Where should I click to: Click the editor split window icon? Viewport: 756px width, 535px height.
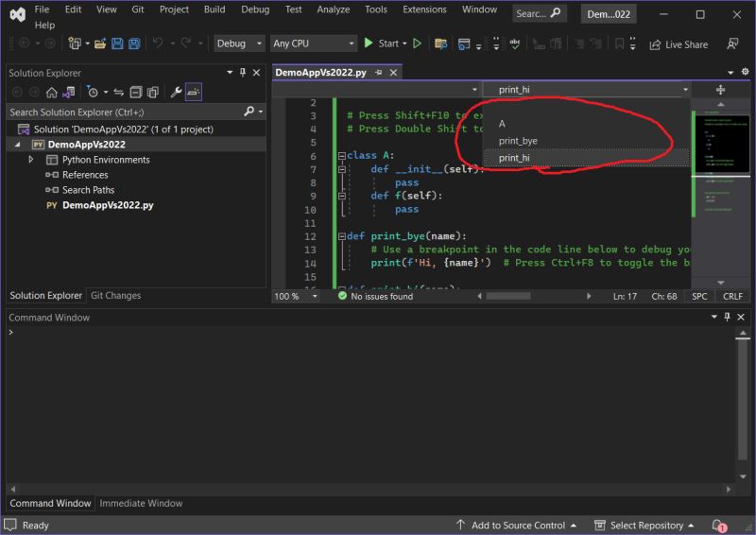pyautogui.click(x=720, y=89)
